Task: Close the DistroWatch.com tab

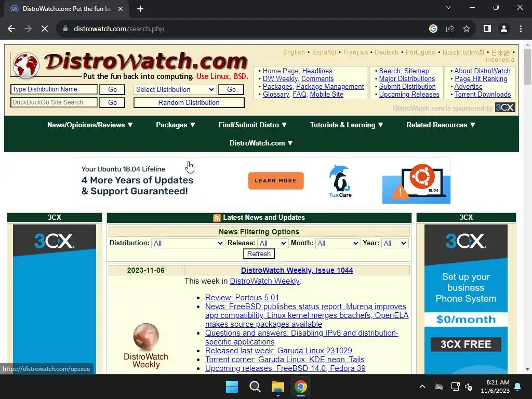Action: coord(121,9)
